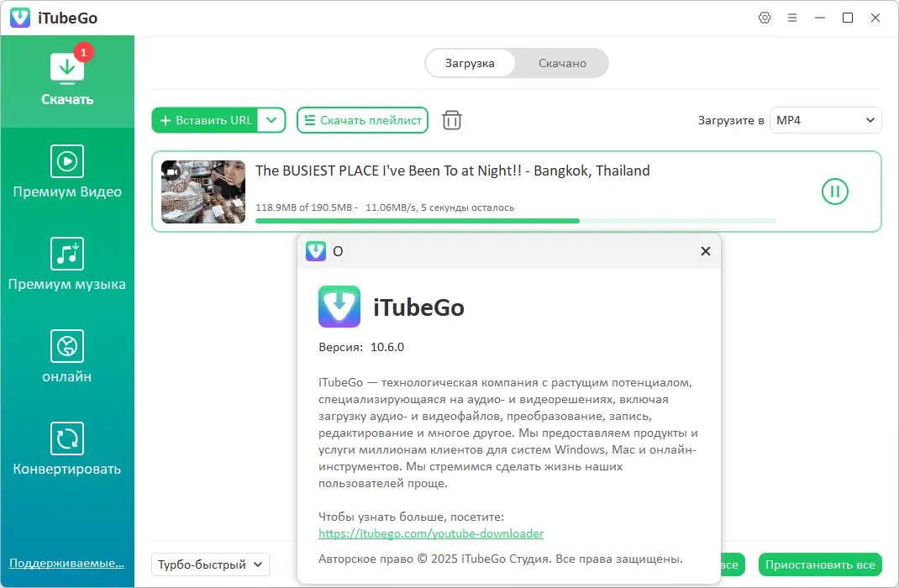Pause the Bangkok video download

point(834,192)
